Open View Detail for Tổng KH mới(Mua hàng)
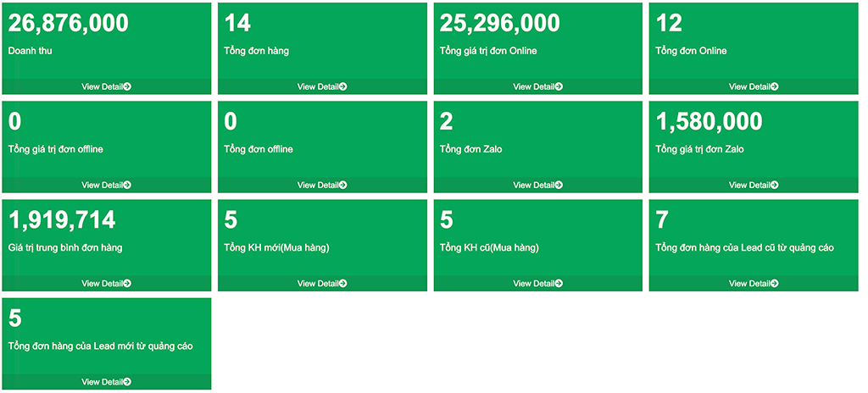This screenshot has width=868, height=393. (x=322, y=283)
